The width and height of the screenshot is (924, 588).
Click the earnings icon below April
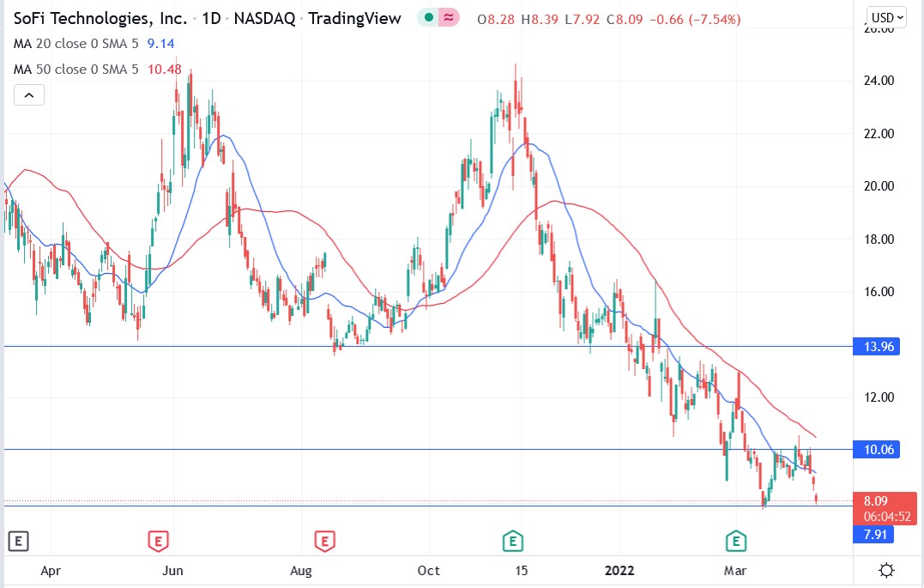coord(18,541)
